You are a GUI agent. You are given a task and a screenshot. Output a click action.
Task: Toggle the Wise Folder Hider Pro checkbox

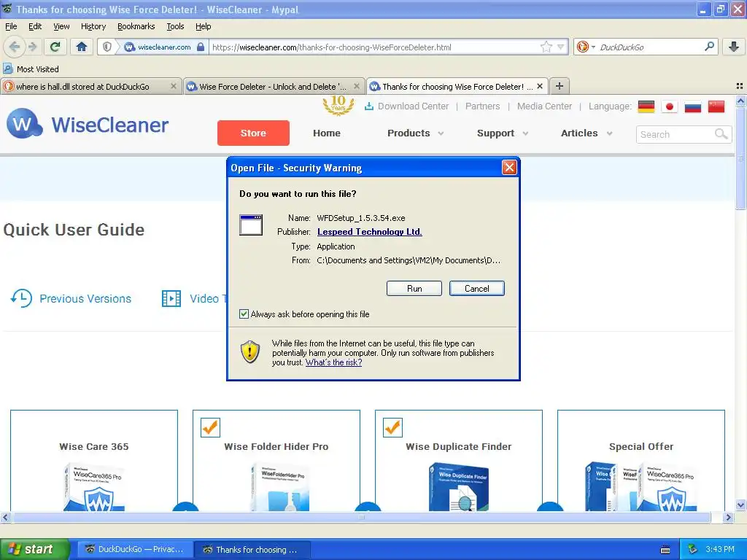tap(210, 427)
